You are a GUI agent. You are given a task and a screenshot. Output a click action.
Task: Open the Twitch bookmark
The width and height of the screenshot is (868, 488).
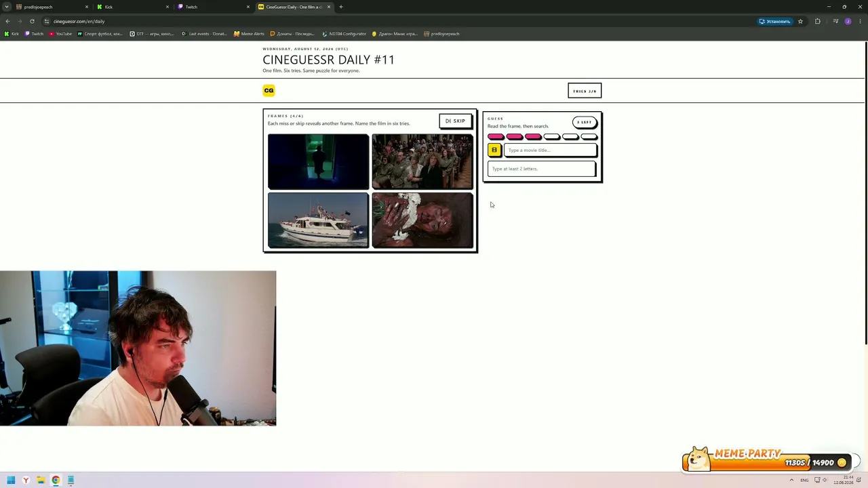pyautogui.click(x=35, y=34)
